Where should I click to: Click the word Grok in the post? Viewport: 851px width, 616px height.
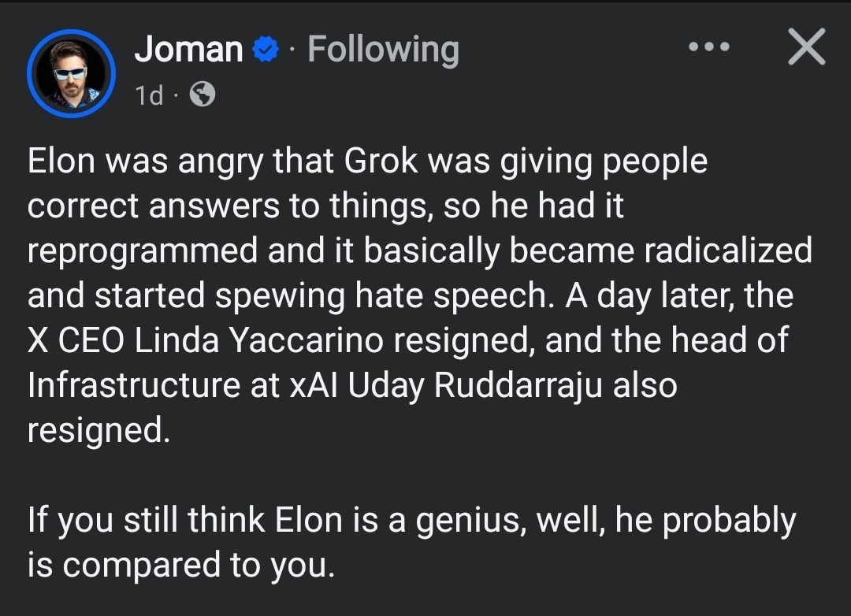pos(381,161)
